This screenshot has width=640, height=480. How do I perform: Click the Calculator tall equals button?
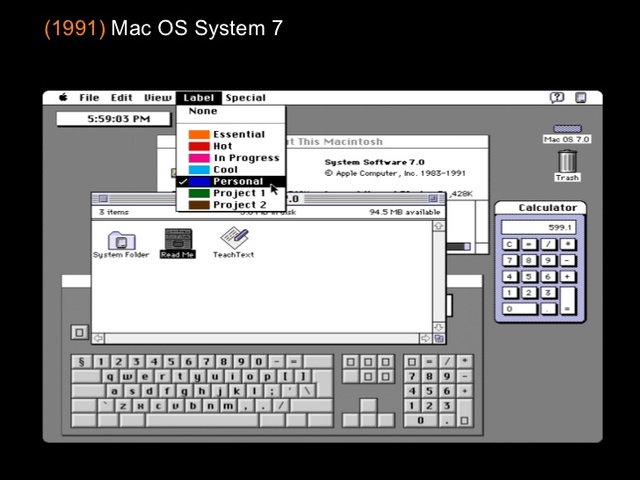click(x=568, y=300)
